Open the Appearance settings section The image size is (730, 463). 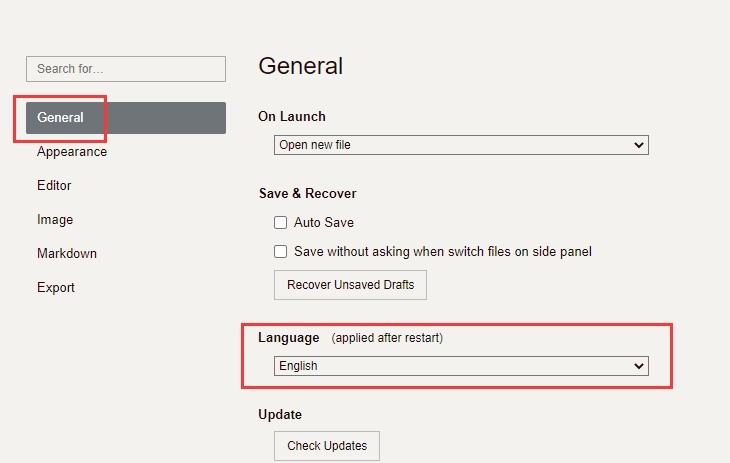[x=72, y=152]
